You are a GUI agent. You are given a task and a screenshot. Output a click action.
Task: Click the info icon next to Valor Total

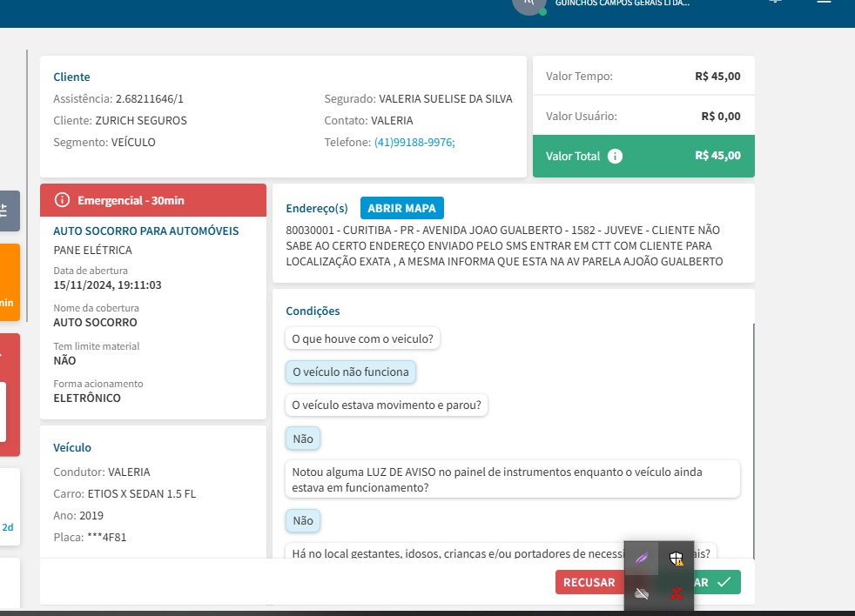[615, 157]
